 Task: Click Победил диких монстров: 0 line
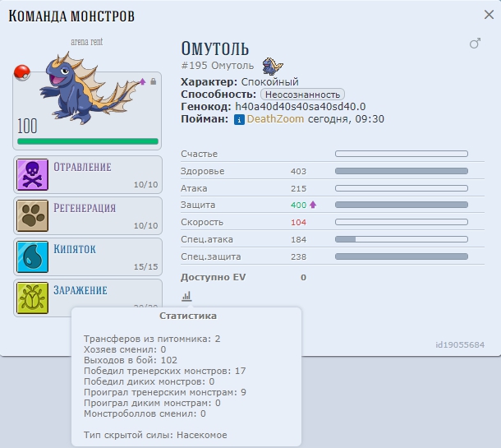tap(149, 381)
